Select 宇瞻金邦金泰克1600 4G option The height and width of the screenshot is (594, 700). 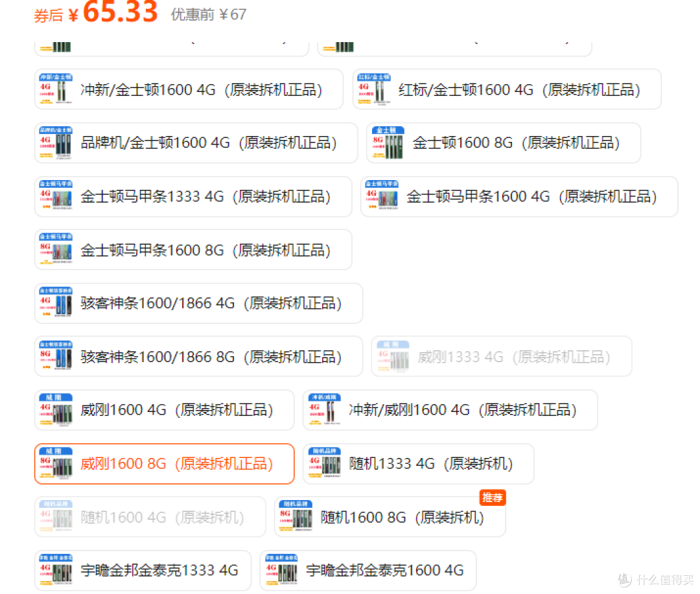coord(368,570)
